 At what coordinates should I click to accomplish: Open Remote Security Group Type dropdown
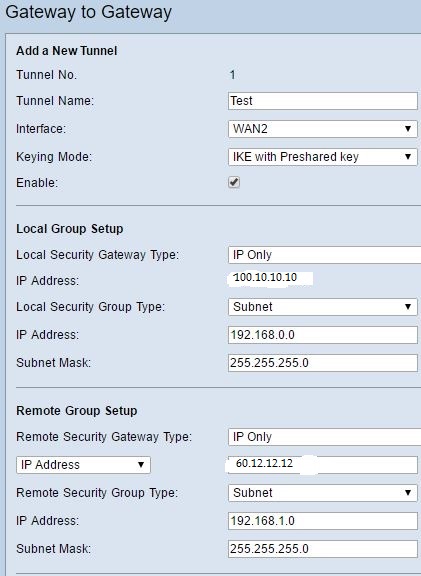(x=323, y=493)
